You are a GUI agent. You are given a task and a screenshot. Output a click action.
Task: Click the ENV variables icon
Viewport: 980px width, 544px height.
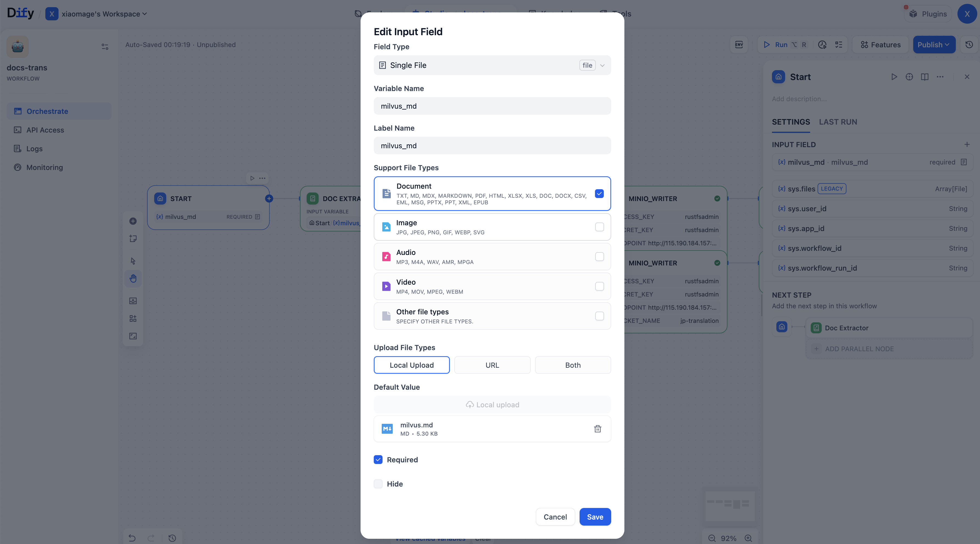point(739,45)
